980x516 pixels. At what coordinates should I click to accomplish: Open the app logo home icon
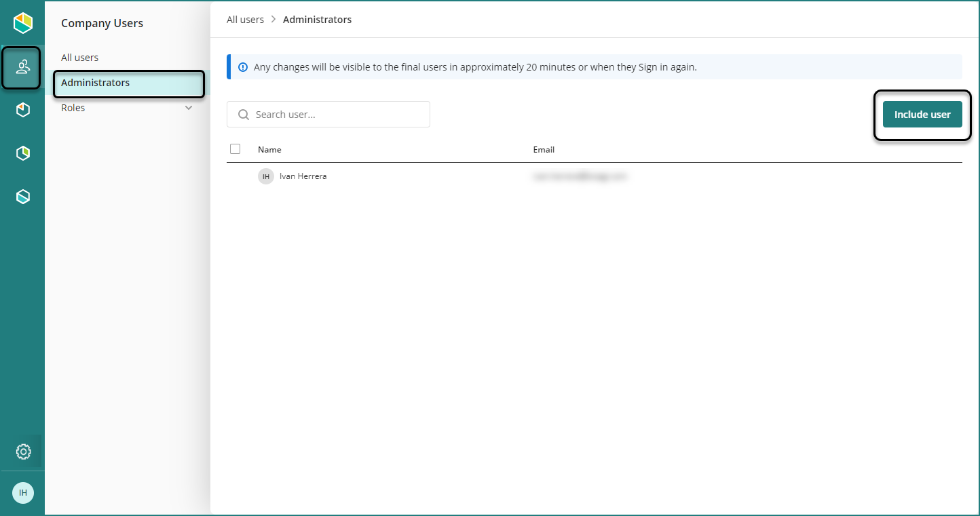coord(22,22)
